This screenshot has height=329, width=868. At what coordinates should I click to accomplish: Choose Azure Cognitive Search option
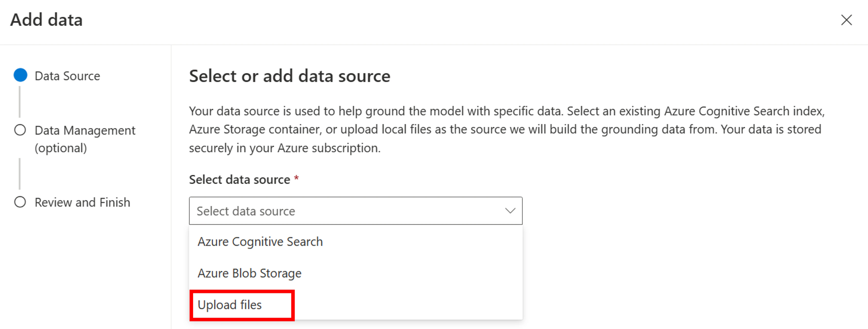click(x=356, y=241)
